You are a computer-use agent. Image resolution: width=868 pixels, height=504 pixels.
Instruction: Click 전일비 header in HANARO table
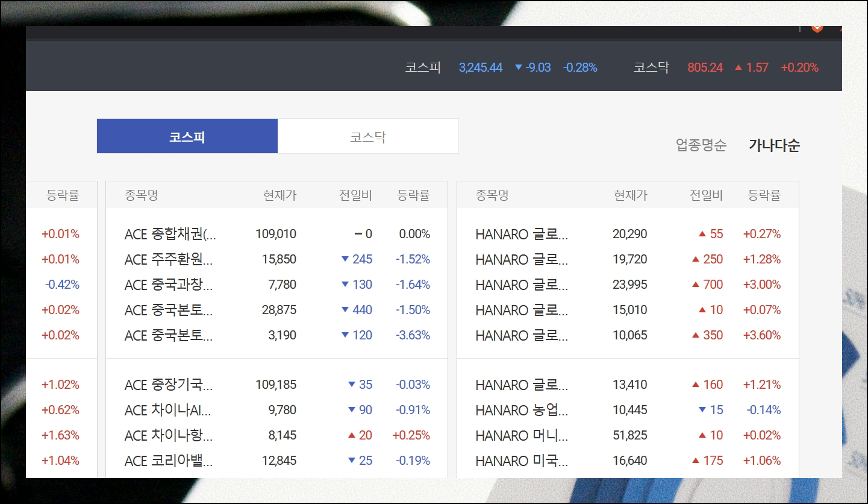[707, 195]
